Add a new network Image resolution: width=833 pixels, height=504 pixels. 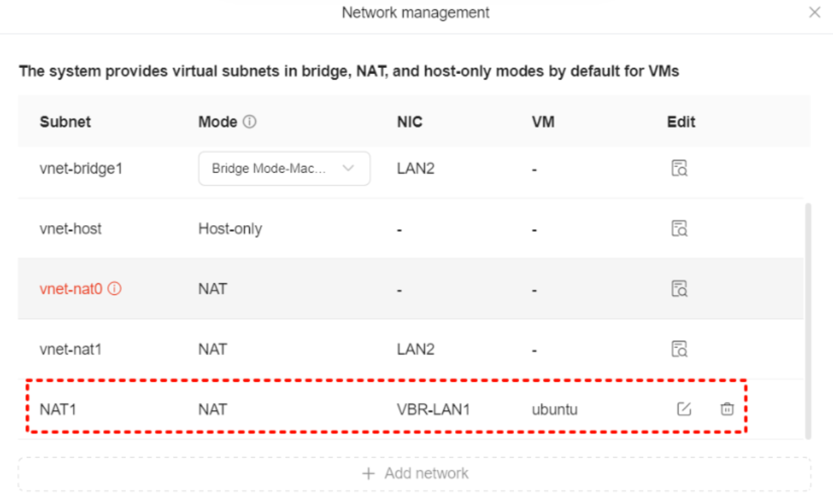(x=416, y=473)
